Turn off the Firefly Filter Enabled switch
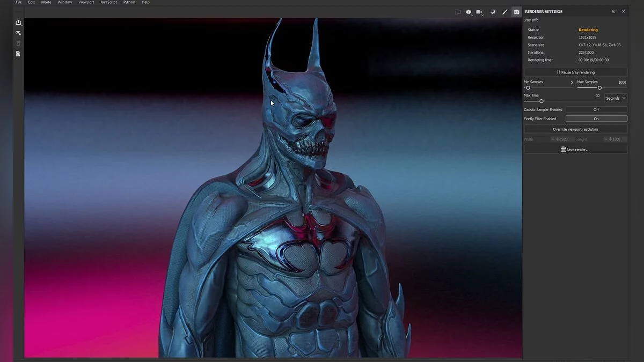The image size is (644, 362). 596,119
